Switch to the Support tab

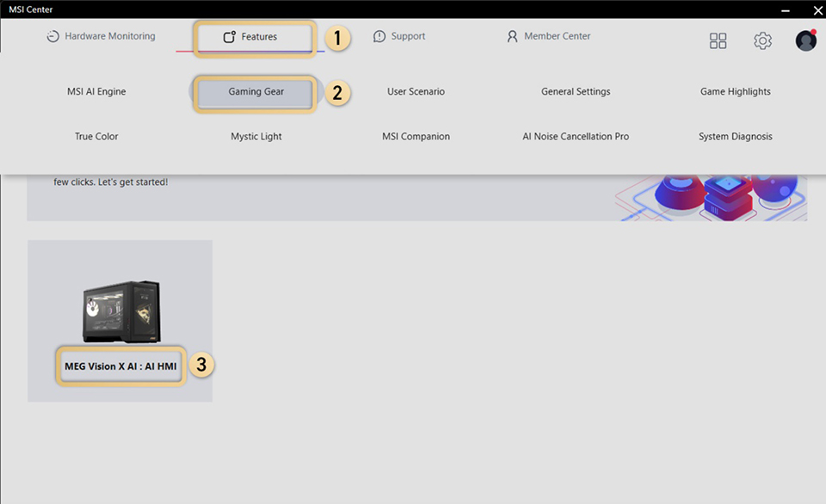click(400, 36)
